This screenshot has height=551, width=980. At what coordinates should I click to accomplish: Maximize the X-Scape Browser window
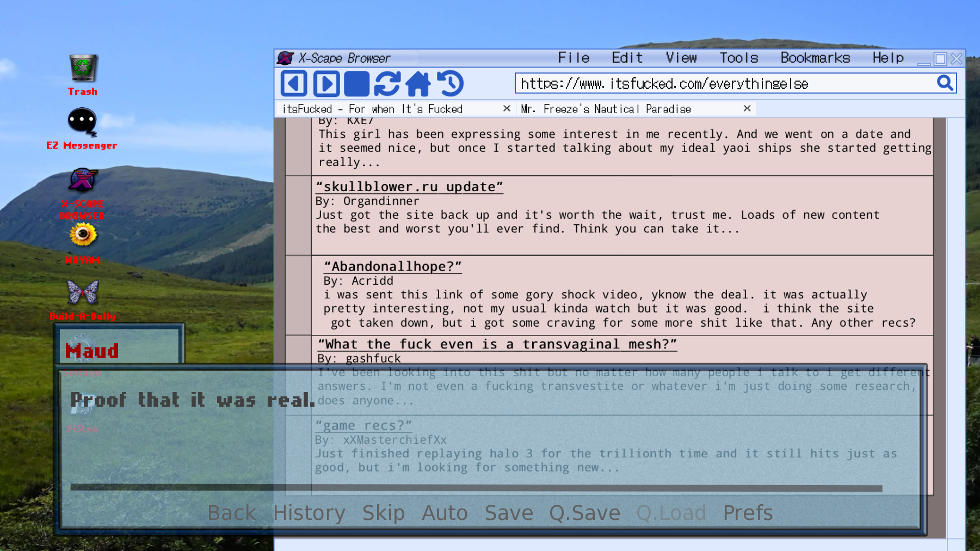click(x=940, y=58)
